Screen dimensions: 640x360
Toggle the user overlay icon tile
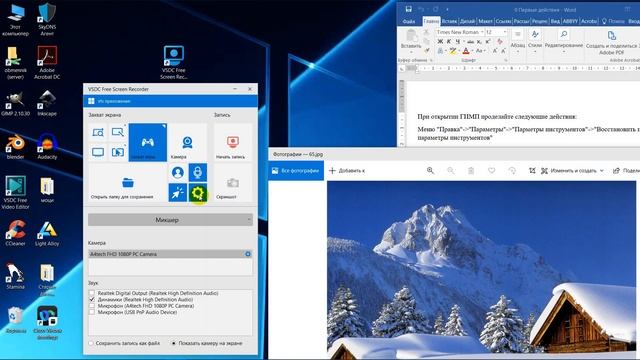point(178,173)
